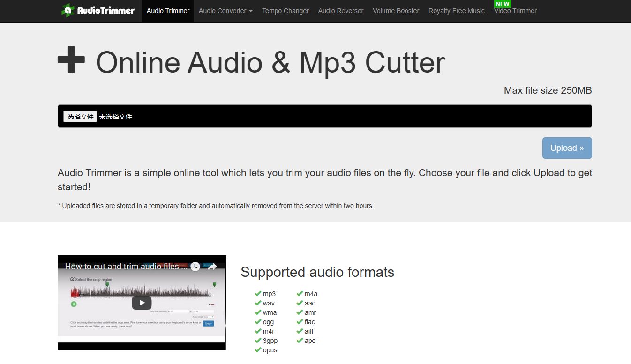This screenshot has height=364, width=631.
Task: Click the 未选择文件 no file label
Action: [x=115, y=117]
